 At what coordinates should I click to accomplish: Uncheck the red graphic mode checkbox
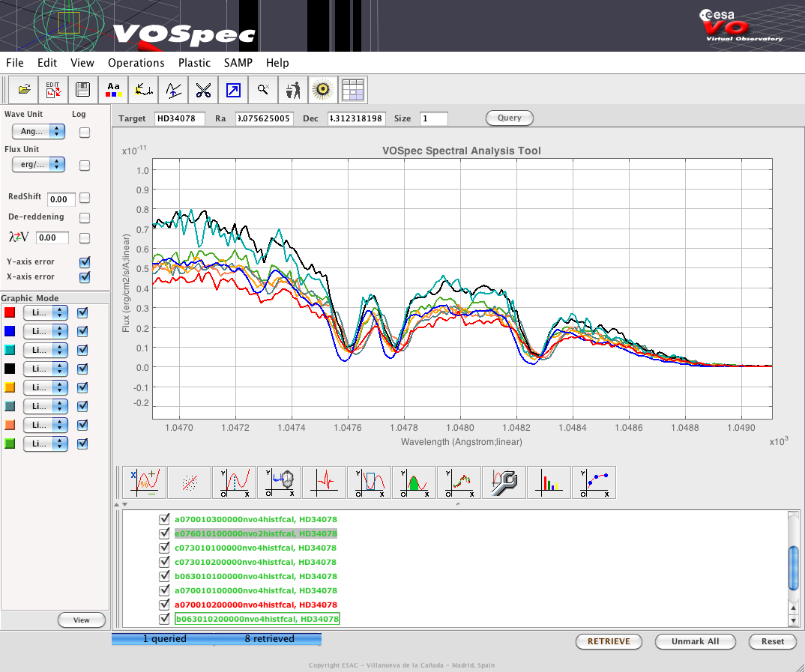point(82,312)
